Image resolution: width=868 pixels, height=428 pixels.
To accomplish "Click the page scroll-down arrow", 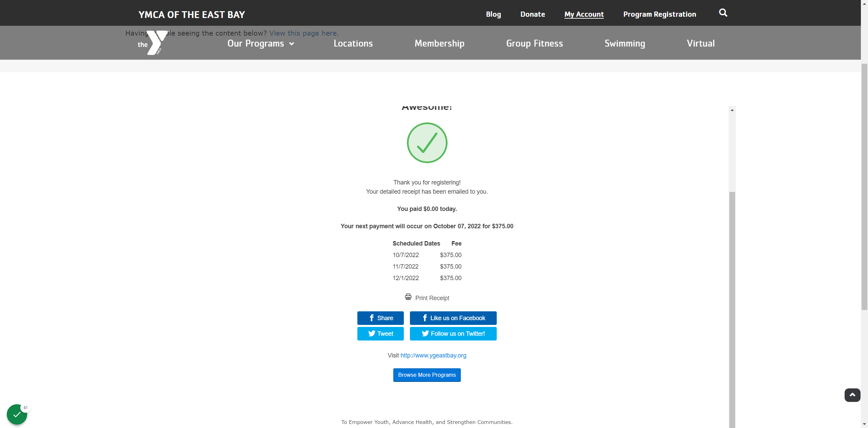I will (865, 424).
